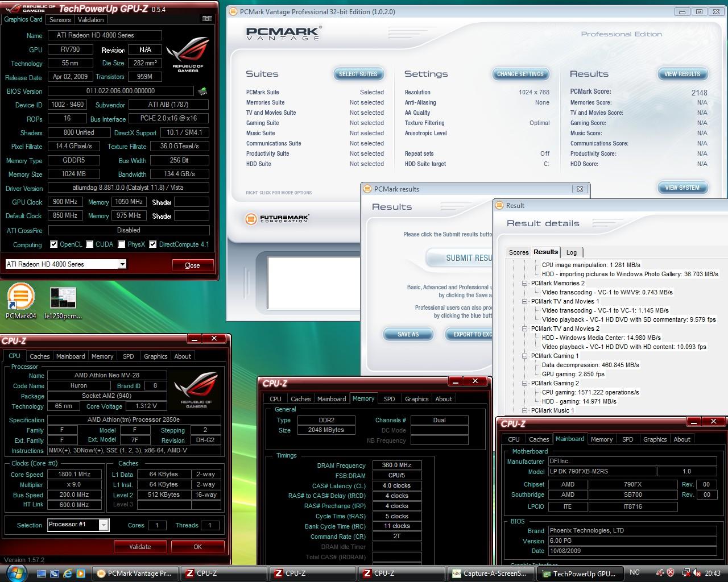Toggle the PhysX checkbox
The height and width of the screenshot is (582, 728).
[122, 244]
